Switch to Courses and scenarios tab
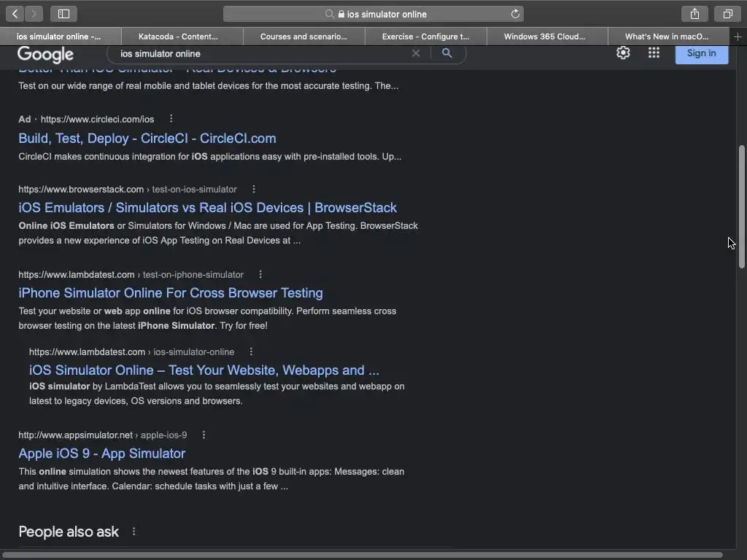Image resolution: width=747 pixels, height=560 pixels. 304,36
